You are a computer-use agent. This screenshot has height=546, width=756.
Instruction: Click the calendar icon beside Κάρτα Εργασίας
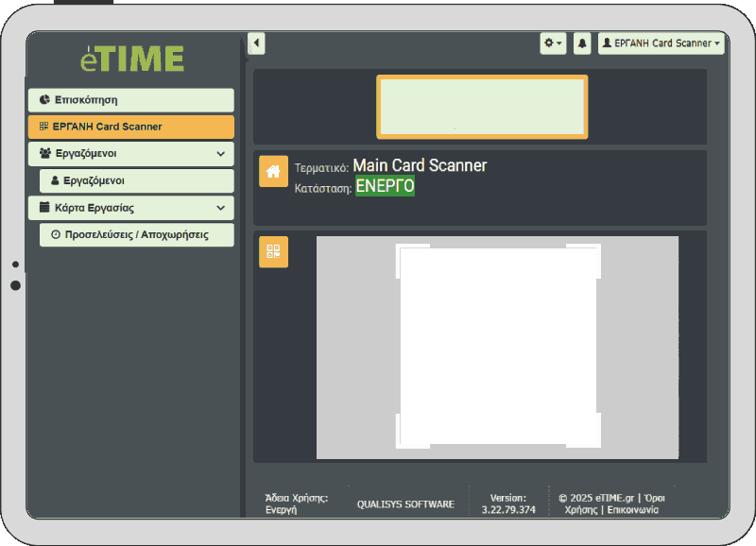[x=44, y=207]
